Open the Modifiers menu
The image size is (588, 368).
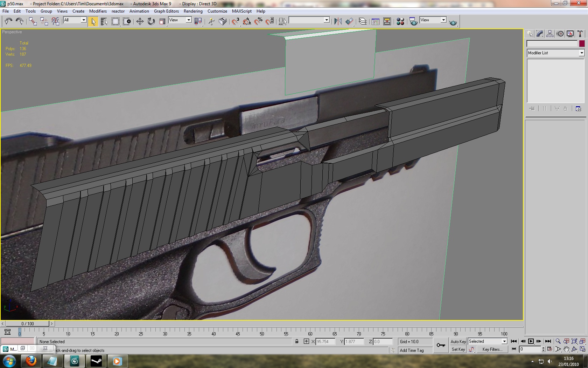pyautogui.click(x=98, y=11)
